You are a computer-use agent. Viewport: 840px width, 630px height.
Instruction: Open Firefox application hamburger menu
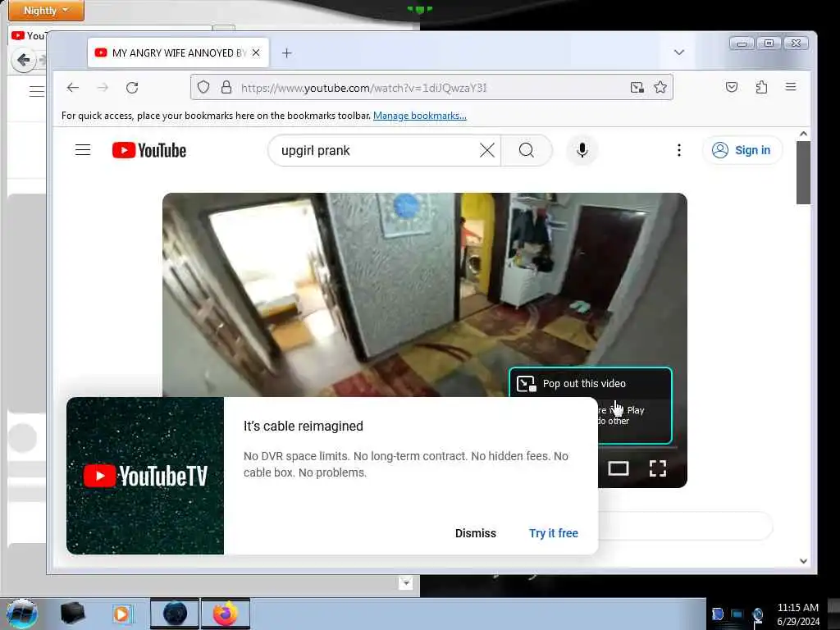tap(791, 87)
